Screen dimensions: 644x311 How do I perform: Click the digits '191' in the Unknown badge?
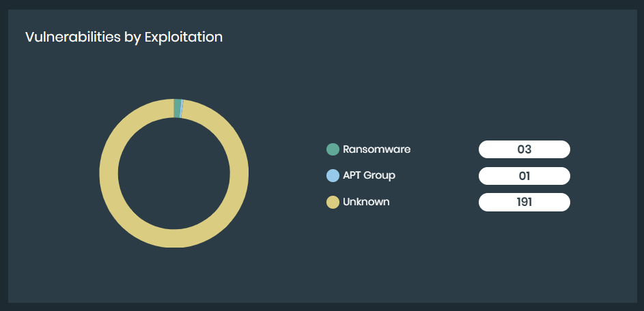[524, 203]
